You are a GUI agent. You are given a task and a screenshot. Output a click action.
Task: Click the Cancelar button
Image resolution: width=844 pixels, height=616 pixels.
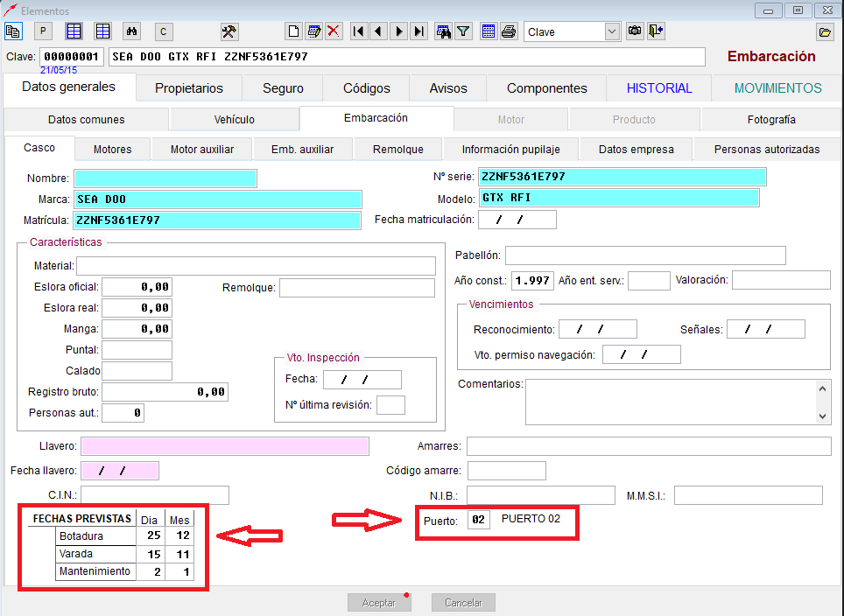(x=463, y=603)
